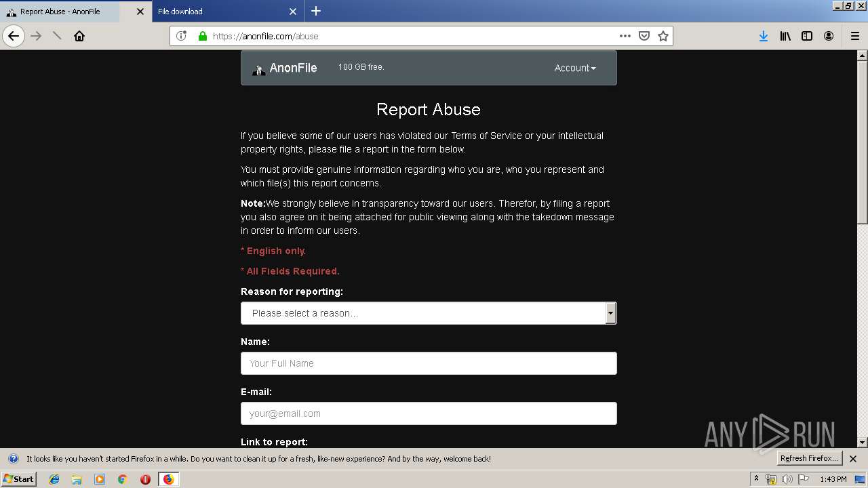Click the green secure padlock icon
The image size is (868, 488).
202,36
